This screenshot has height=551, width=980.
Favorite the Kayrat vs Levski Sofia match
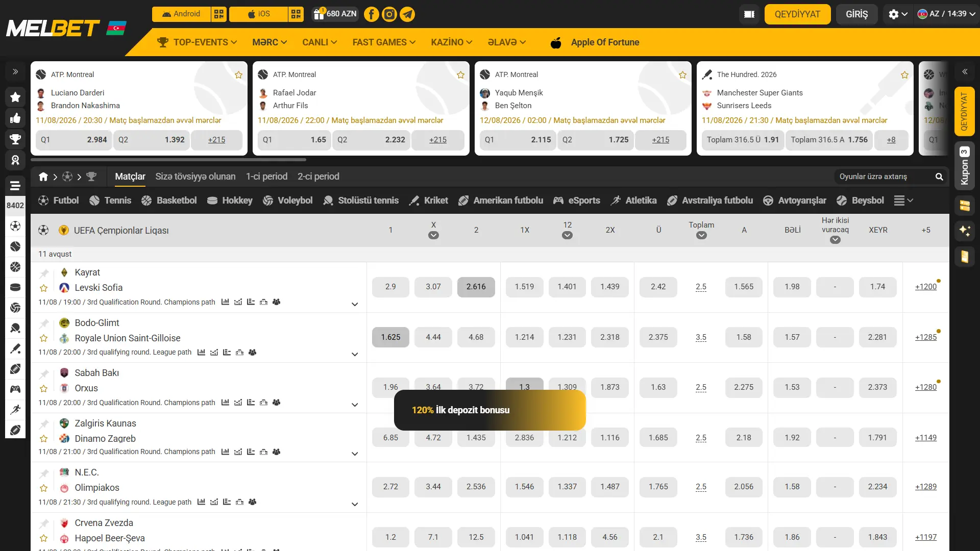(x=44, y=288)
